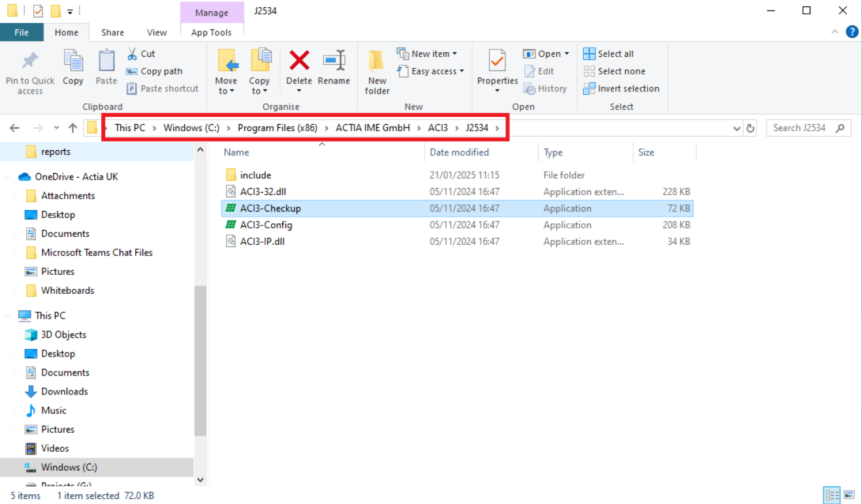The width and height of the screenshot is (862, 504).
Task: Click the Cut scissors icon
Action: [133, 54]
